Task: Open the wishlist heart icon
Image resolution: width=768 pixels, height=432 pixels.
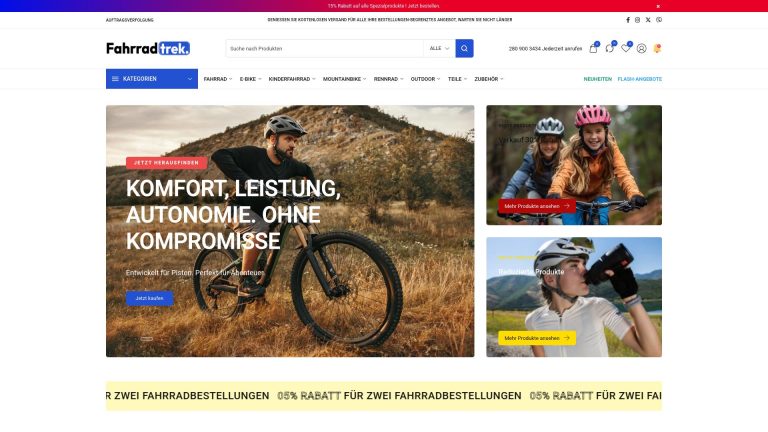Action: pos(625,48)
